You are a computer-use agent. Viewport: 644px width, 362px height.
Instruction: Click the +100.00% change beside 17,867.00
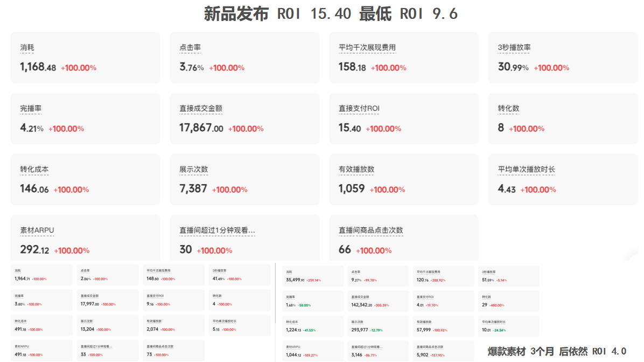point(246,129)
